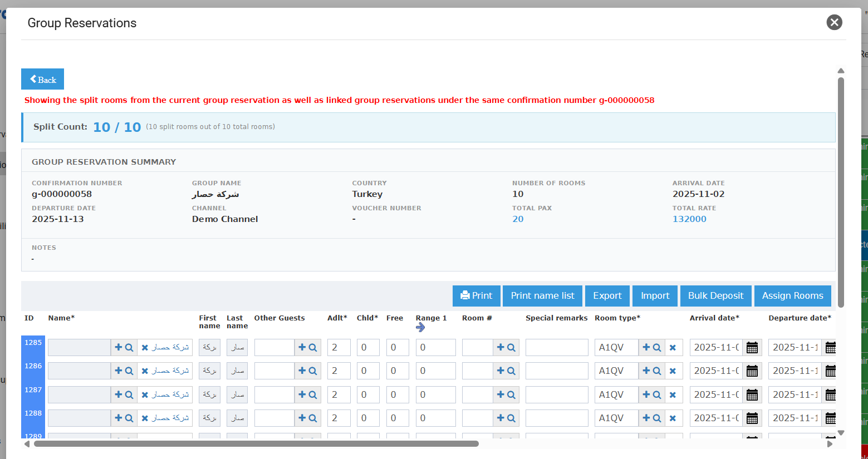Open arrival date calendar for row 1285
Image resolution: width=868 pixels, height=459 pixels.
(752, 348)
